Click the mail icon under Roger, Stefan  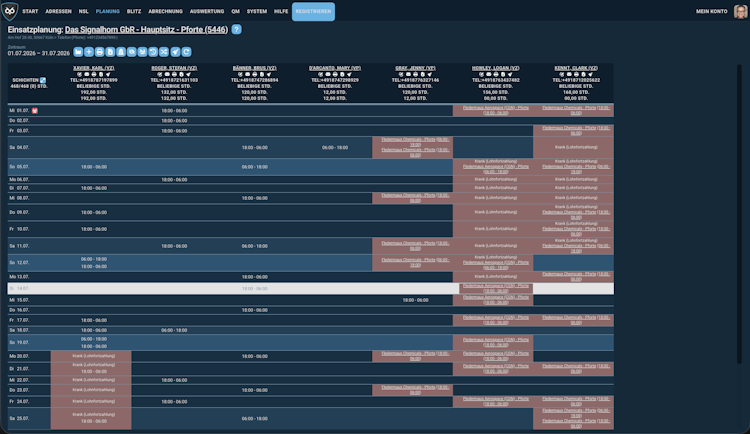167,74
